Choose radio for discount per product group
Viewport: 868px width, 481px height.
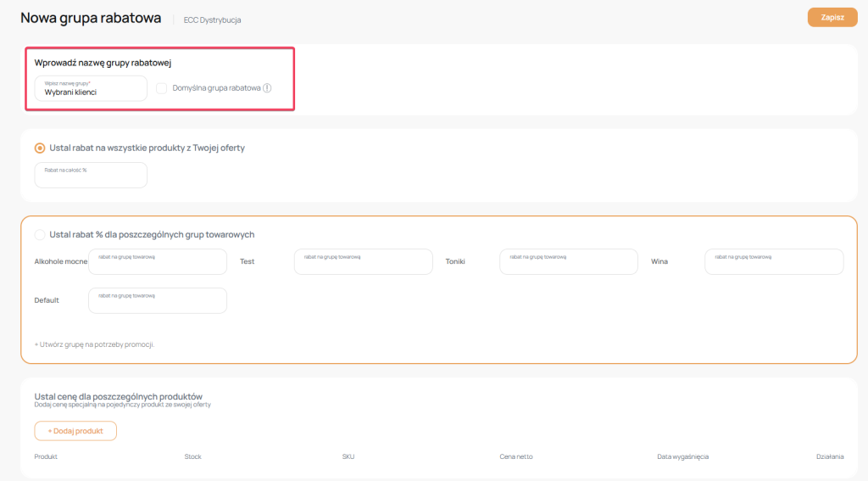(x=40, y=234)
